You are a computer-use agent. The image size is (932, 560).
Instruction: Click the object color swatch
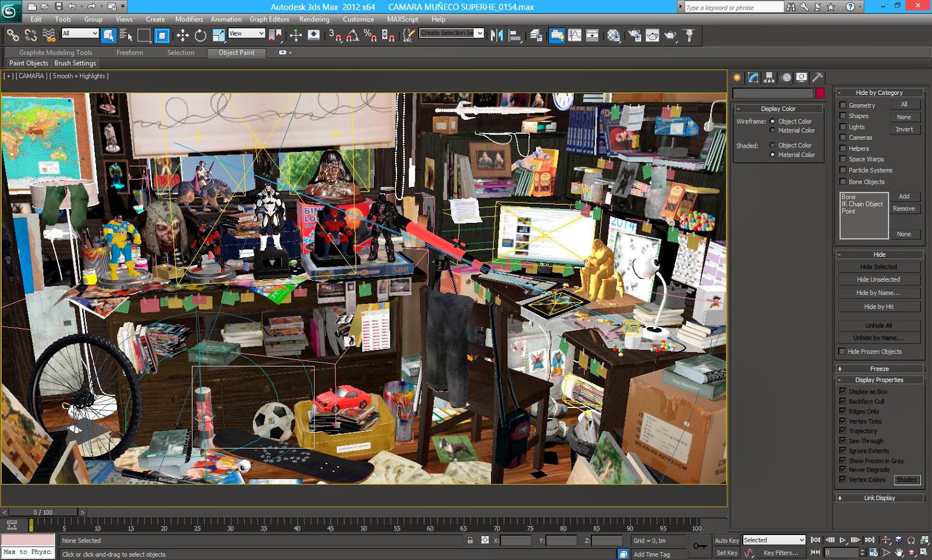[820, 93]
